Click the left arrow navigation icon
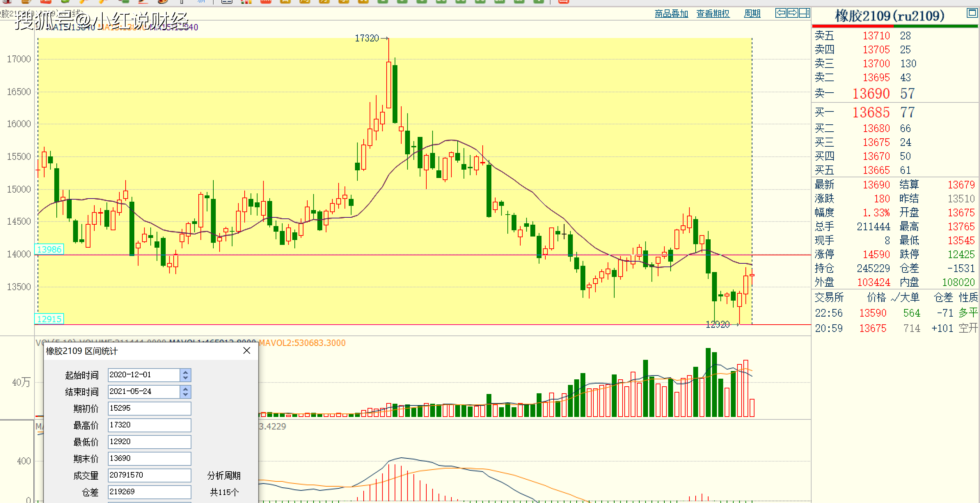The image size is (980, 503). pos(781,13)
